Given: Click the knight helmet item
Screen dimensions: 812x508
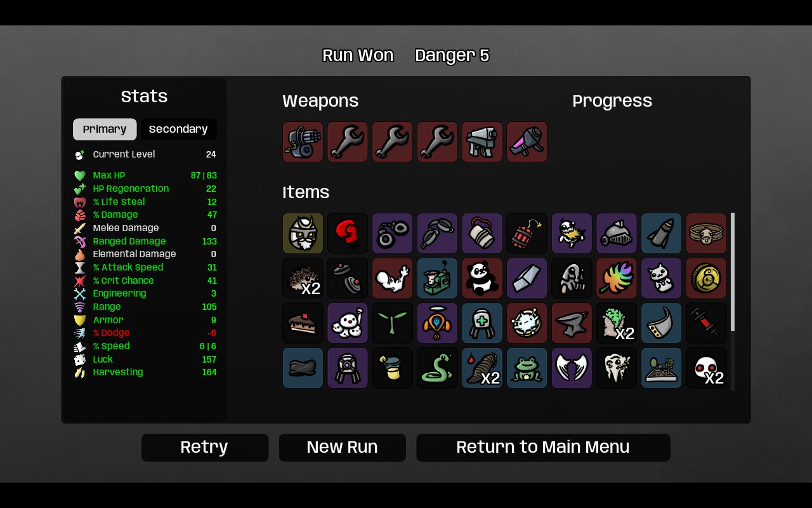Looking at the screenshot, I should (617, 233).
